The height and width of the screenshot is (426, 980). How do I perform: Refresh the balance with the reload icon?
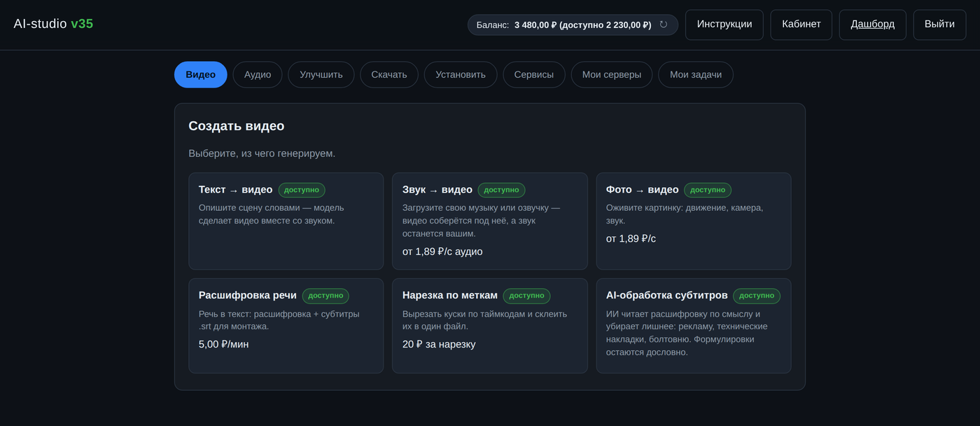(x=664, y=25)
